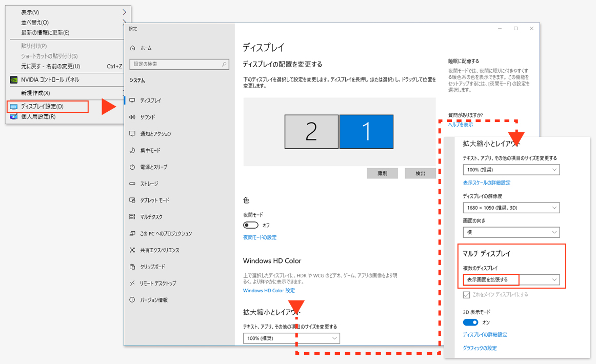Open the 表示画面を拡張する multi-display dropdown
This screenshot has width=596, height=364.
pyautogui.click(x=511, y=279)
